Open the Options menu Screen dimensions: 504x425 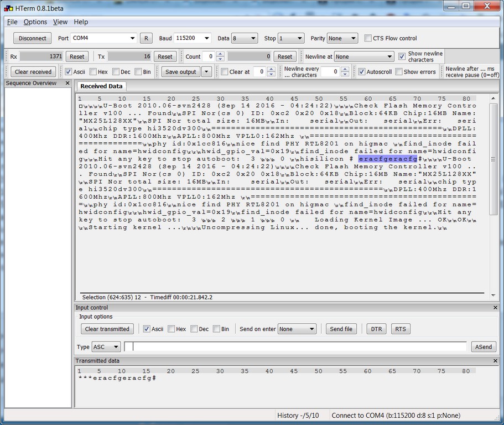[x=35, y=22]
